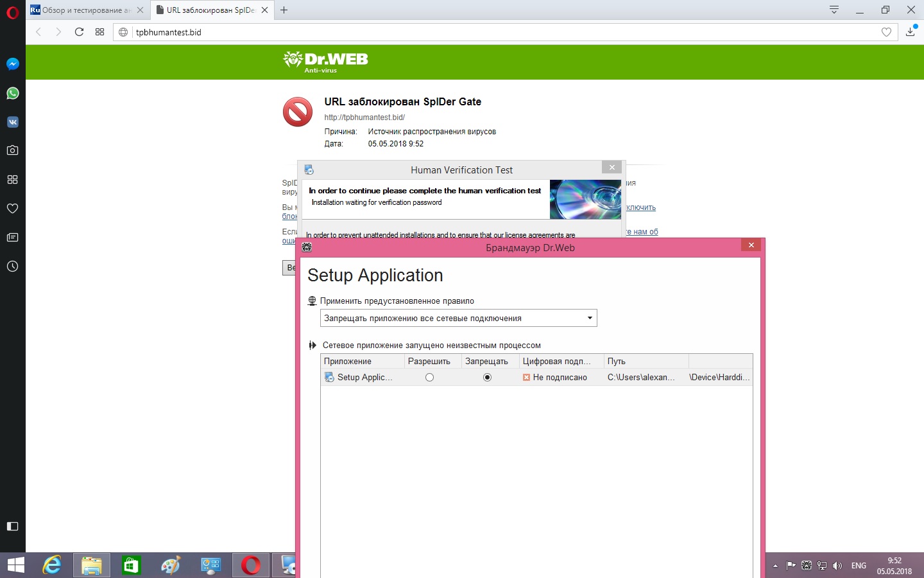The width and height of the screenshot is (924, 578).
Task: Click the Human Verification Test title icon
Action: pos(309,170)
